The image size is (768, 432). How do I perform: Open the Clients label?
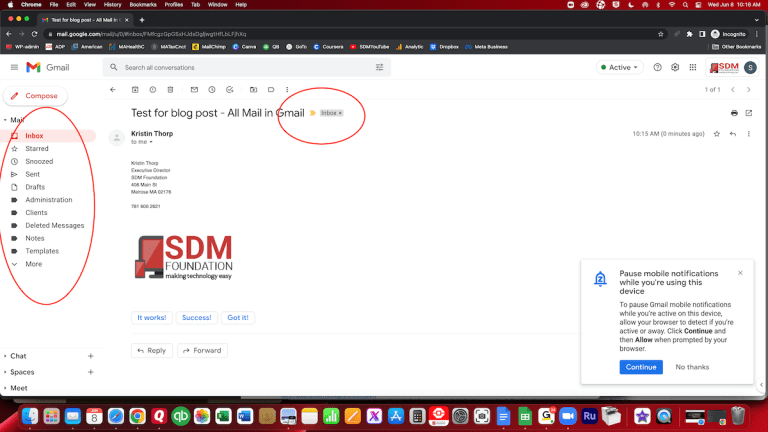(x=36, y=213)
